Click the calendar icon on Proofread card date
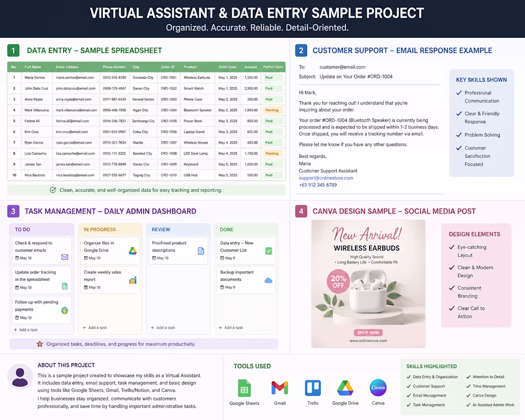 154,258
